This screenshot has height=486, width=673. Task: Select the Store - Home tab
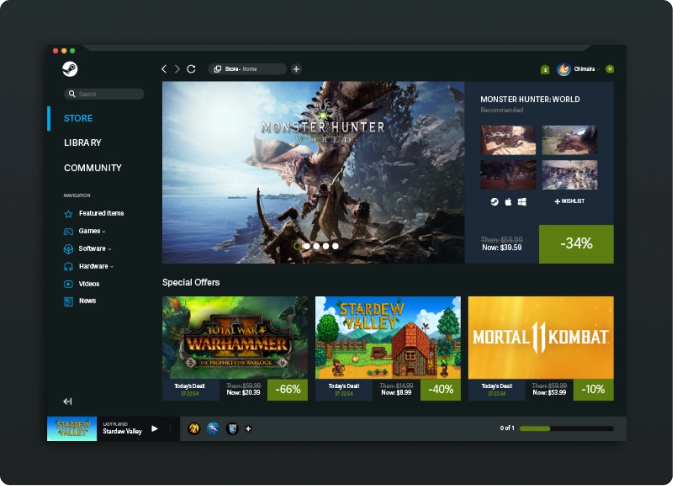(x=248, y=69)
